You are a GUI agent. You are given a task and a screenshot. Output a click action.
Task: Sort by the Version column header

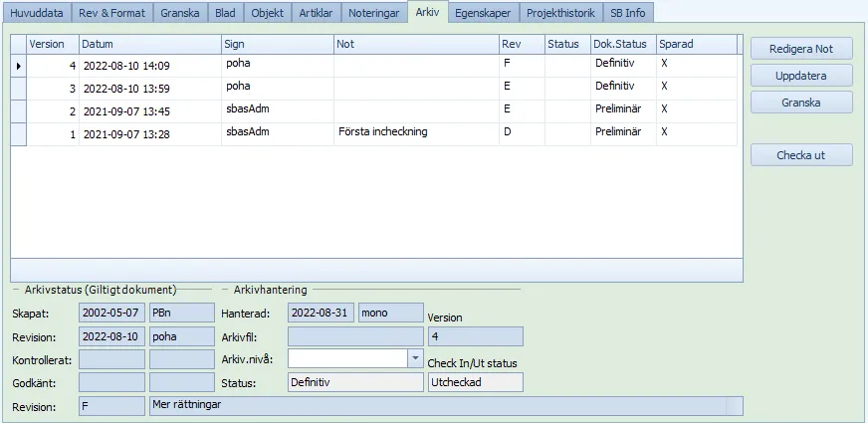(53, 45)
